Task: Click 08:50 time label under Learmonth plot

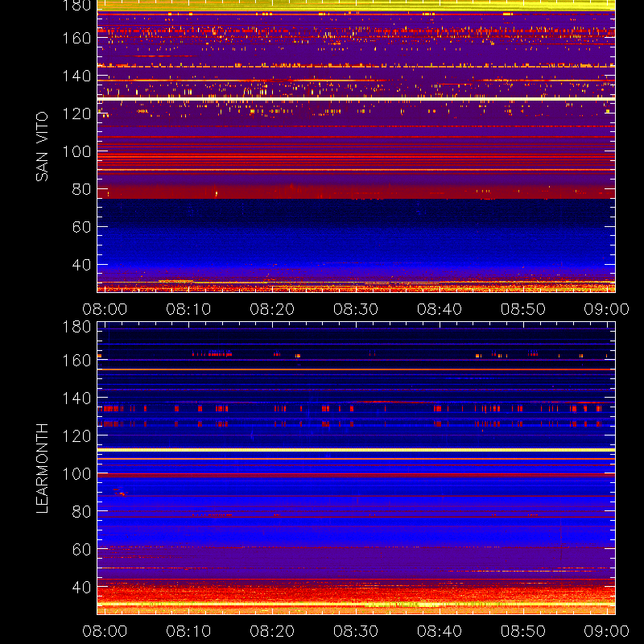Action: (522, 631)
